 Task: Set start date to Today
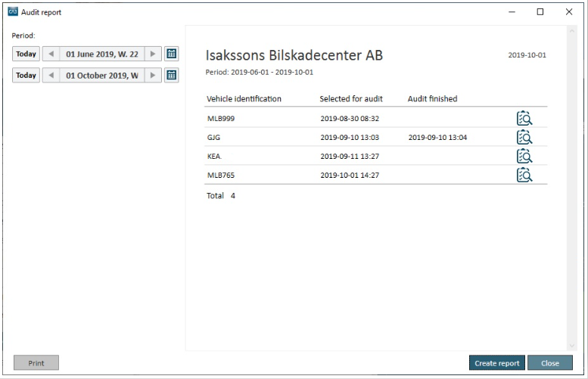pyautogui.click(x=26, y=54)
